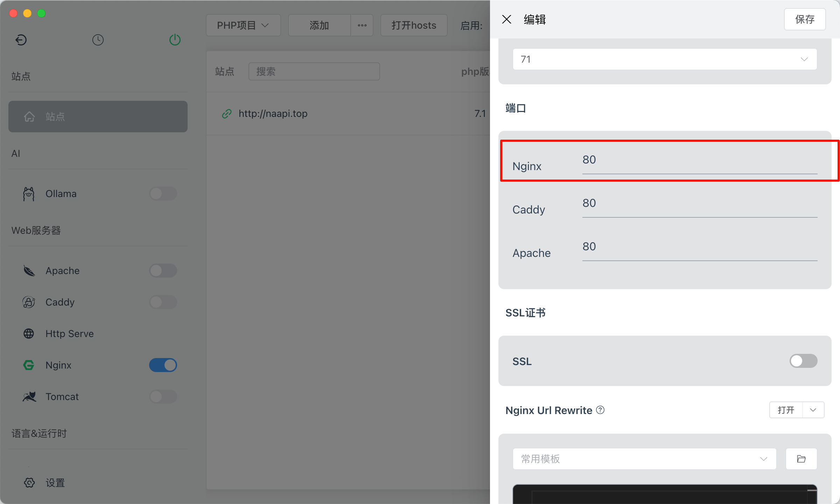Screen dimensions: 840x504
Task: Click the Http Serve globe icon
Action: (x=29, y=334)
